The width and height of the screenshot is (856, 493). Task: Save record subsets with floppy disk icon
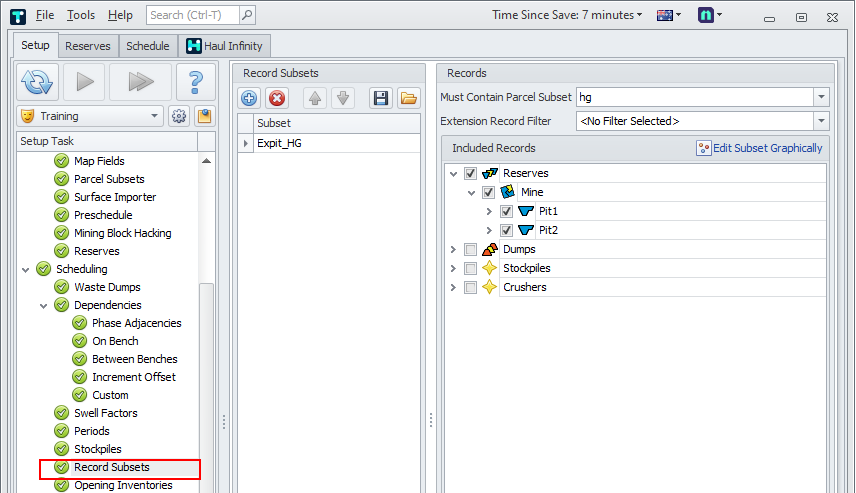coord(381,98)
